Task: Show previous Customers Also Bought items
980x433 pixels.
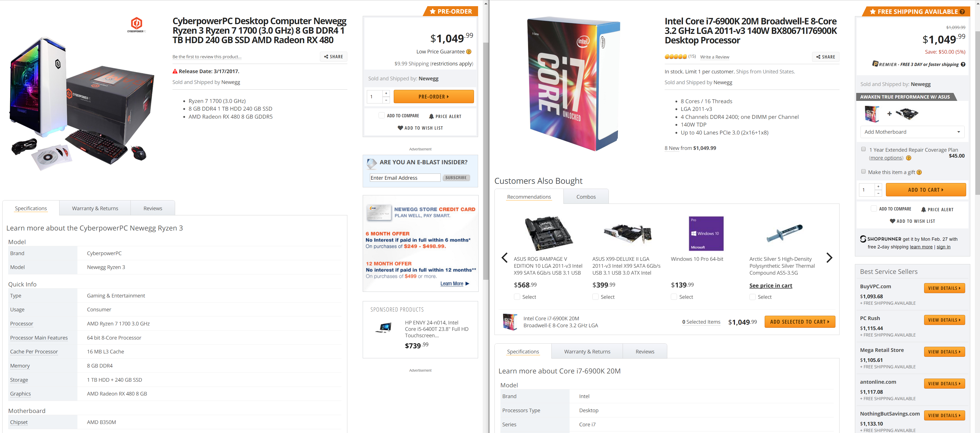Action: point(504,258)
